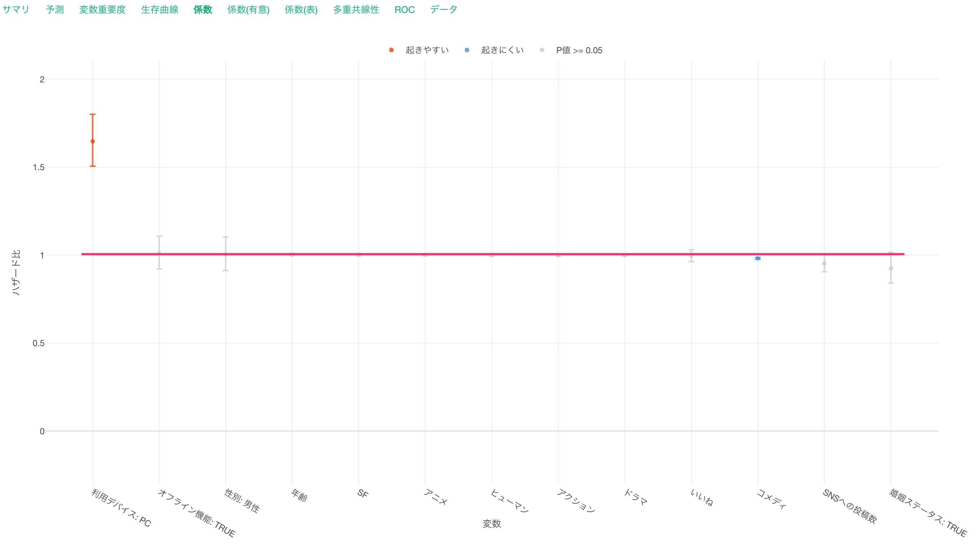Select the 生存曲線 tab
Viewport: 980px width, 544px height.
pos(160,9)
